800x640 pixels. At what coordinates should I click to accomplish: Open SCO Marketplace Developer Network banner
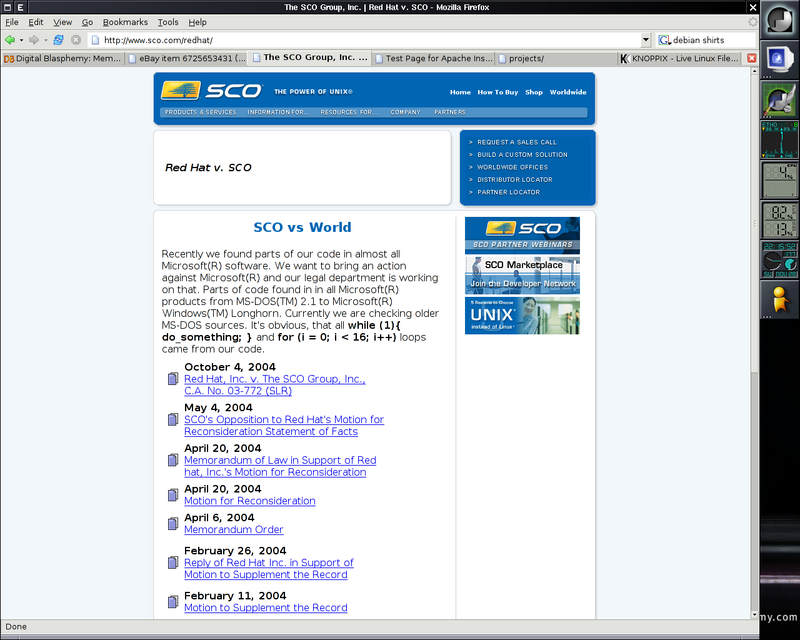point(522,275)
